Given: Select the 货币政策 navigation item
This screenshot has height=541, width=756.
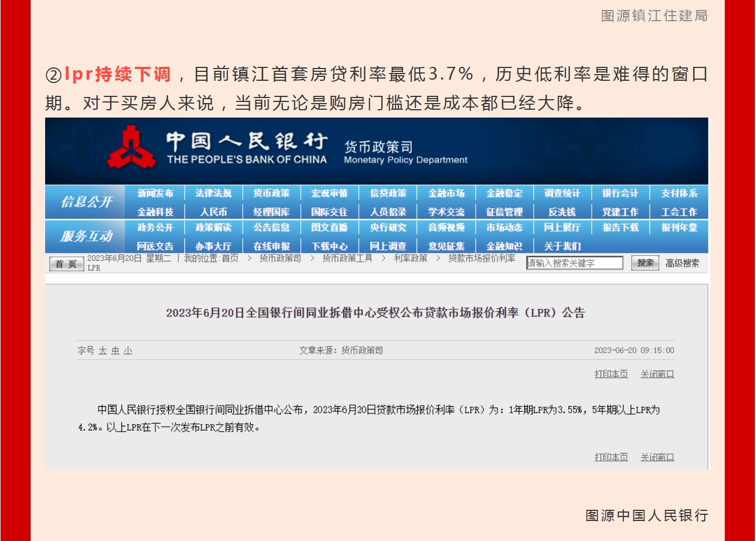Looking at the screenshot, I should click(271, 193).
